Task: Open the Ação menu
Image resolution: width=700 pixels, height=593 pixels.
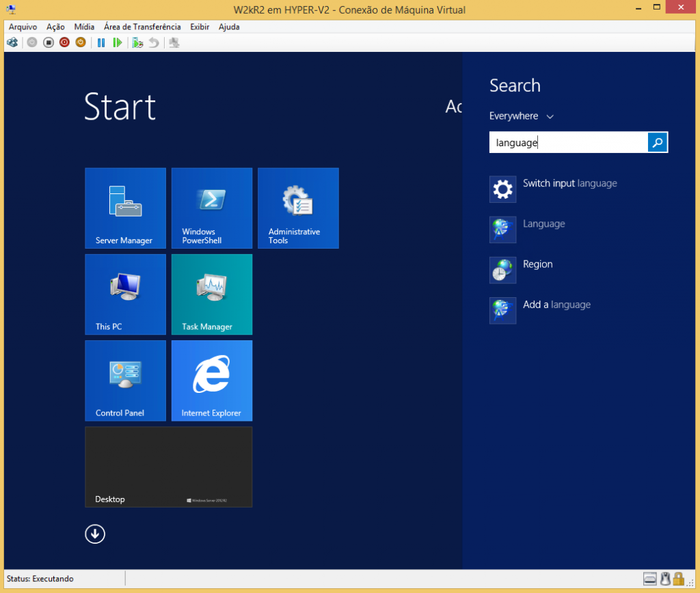Action: [x=55, y=27]
